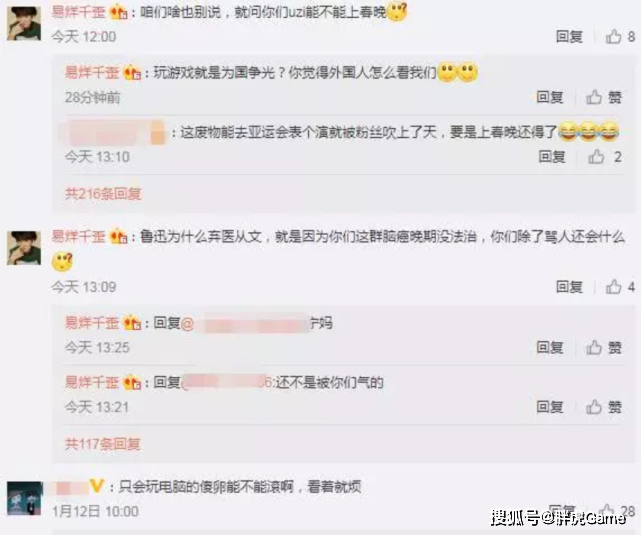Click the blurred @mention in 13:25 reply
The height and width of the screenshot is (535, 641).
pos(250,324)
